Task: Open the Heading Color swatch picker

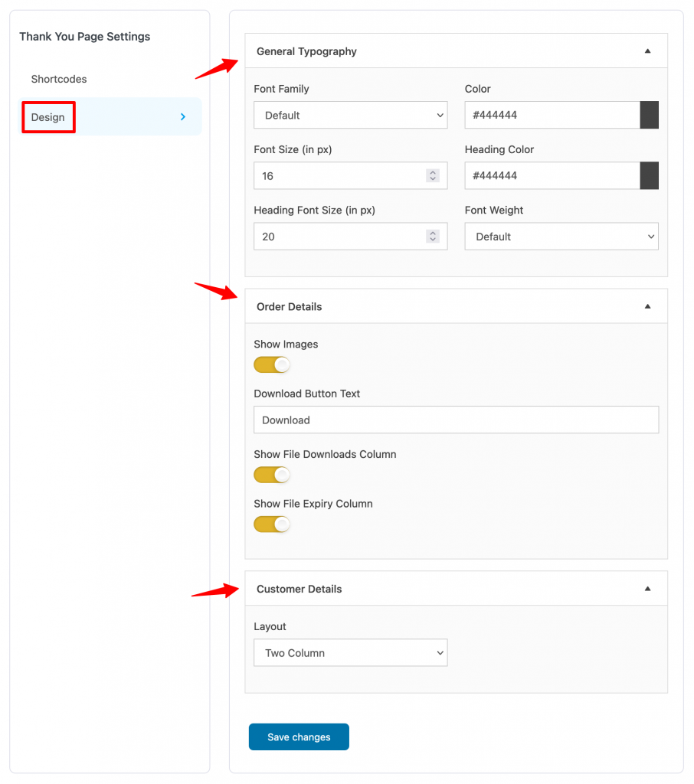Action: [649, 175]
